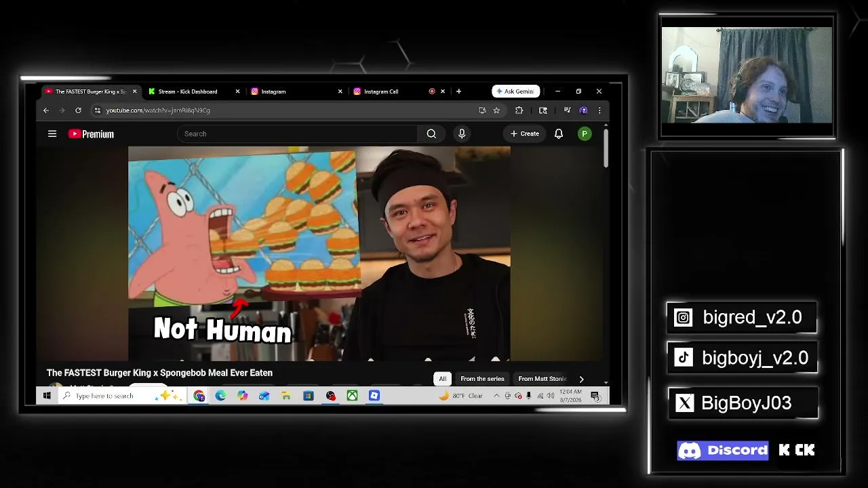The height and width of the screenshot is (488, 868).
Task: Launch Copilot from the taskbar
Action: coord(243,396)
